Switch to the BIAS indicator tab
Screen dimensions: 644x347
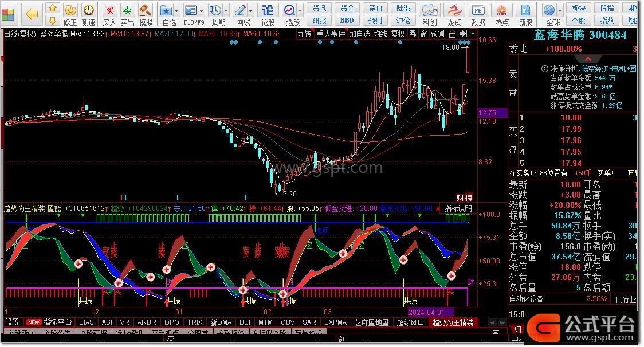point(87,323)
